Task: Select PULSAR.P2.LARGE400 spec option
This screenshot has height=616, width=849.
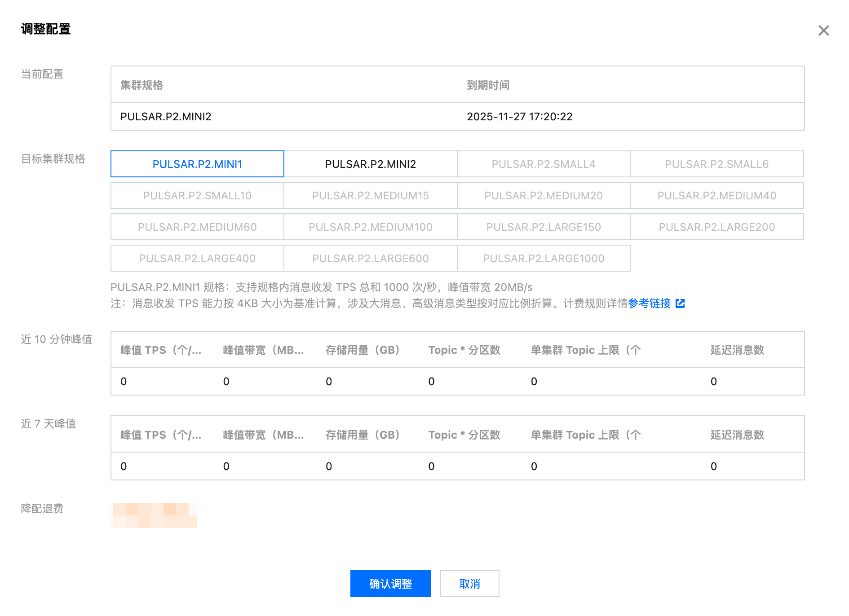Action: (197, 259)
